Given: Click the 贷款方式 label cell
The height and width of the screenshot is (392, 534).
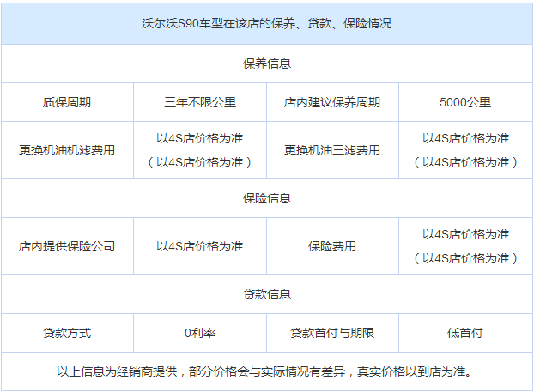Looking at the screenshot, I should click(x=67, y=333).
